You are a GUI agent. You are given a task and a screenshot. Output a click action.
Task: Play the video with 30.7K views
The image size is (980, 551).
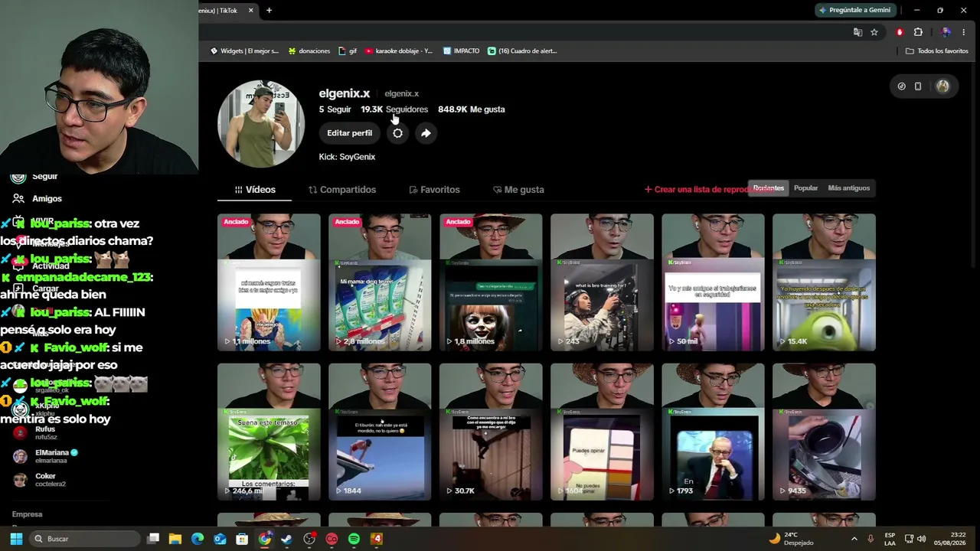tap(491, 432)
